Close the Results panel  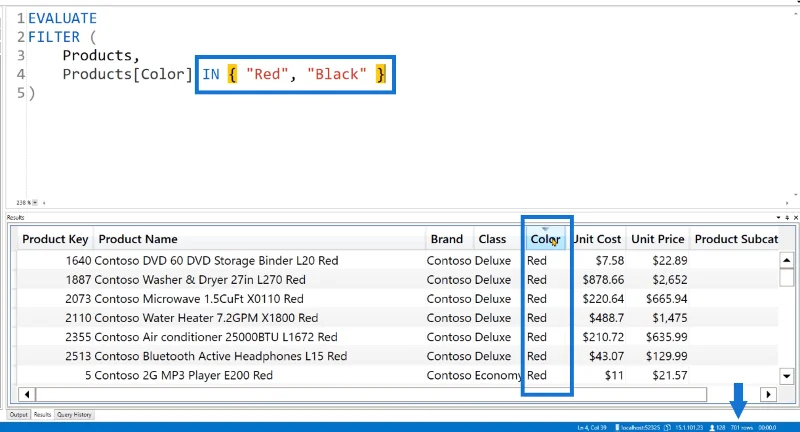[x=795, y=217]
